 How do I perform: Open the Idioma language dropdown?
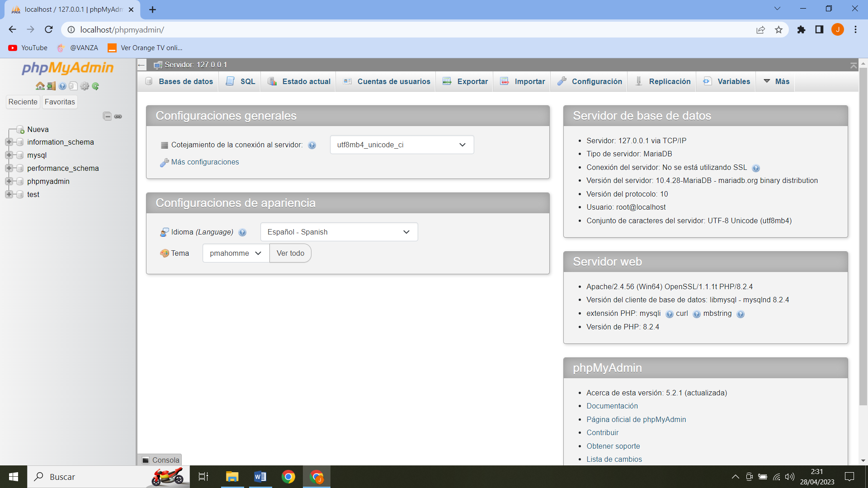[x=339, y=232]
